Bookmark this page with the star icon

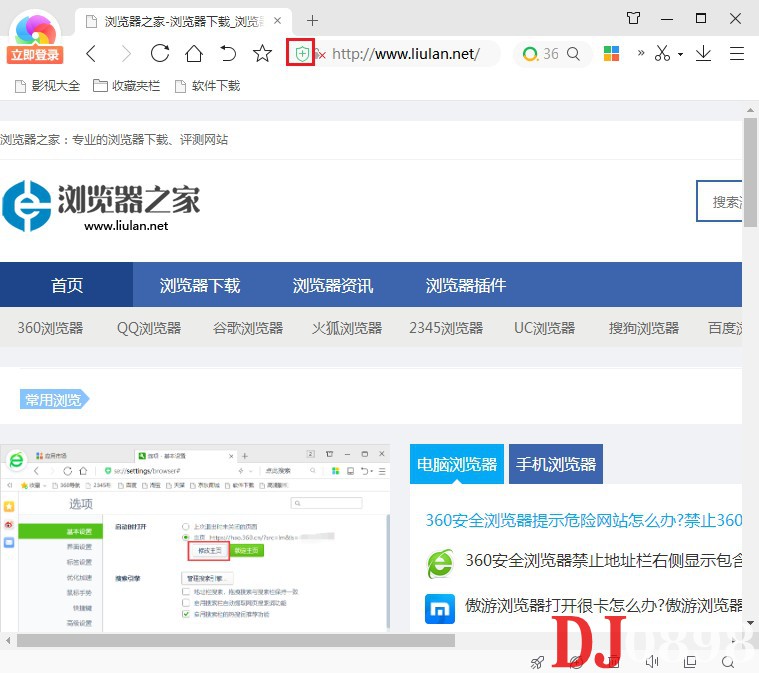262,53
